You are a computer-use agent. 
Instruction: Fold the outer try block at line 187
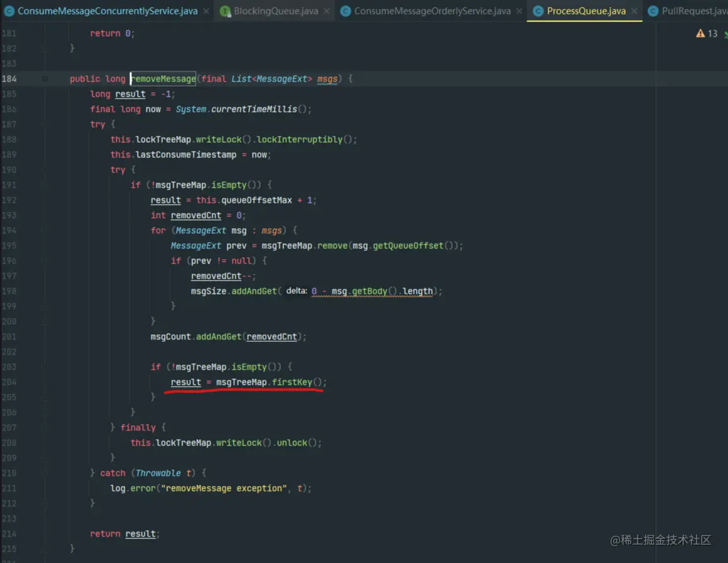45,124
